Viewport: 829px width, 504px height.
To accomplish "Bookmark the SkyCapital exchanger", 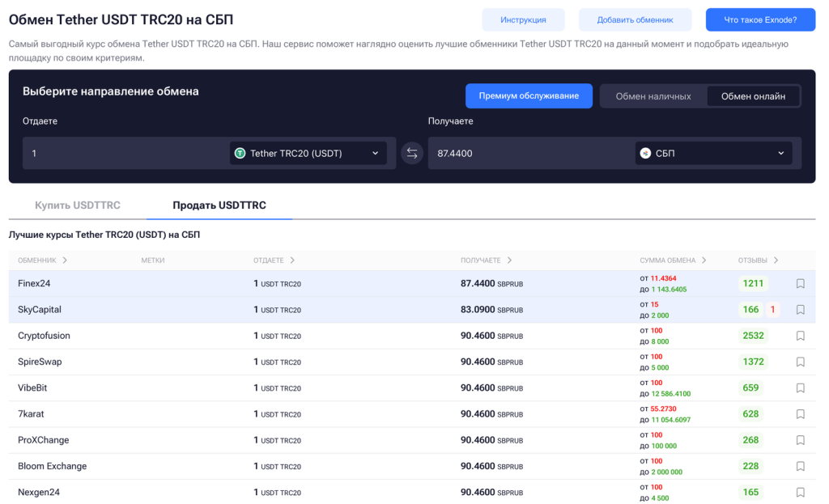I will [800, 310].
